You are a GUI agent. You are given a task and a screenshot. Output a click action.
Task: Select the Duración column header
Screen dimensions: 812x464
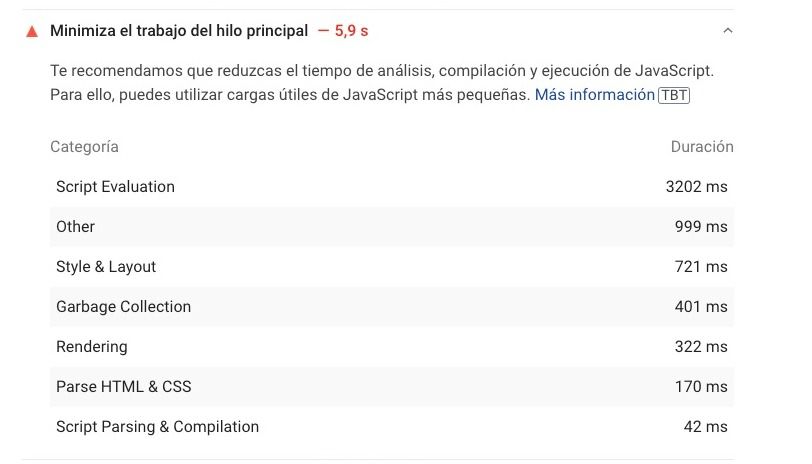click(x=702, y=147)
